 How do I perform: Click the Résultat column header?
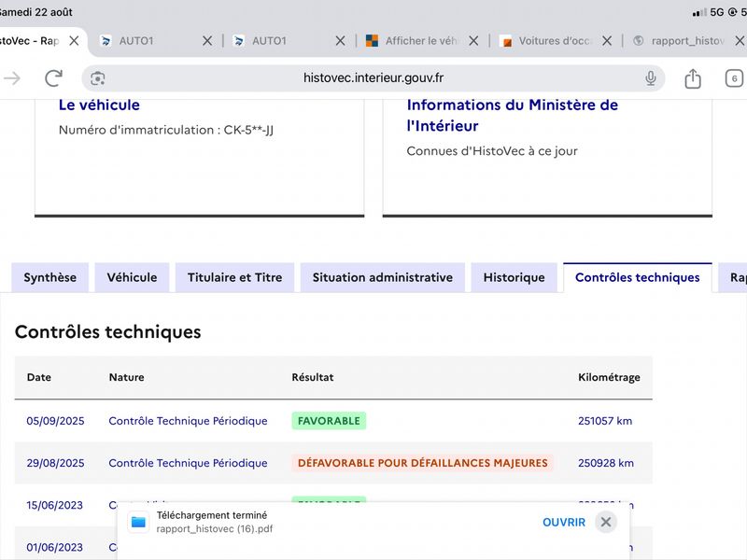313,377
